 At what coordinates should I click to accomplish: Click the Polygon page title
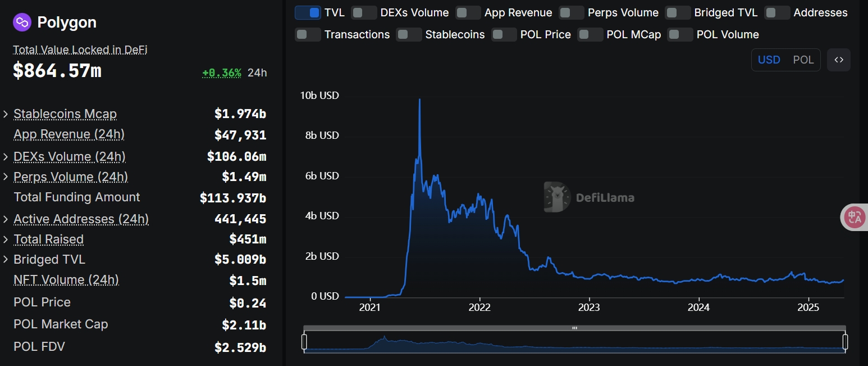point(67,22)
